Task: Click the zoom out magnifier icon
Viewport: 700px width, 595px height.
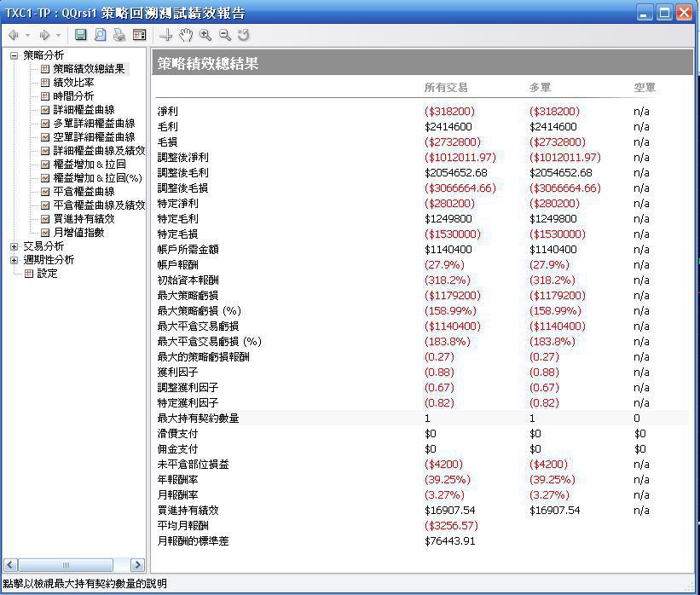Action: click(224, 35)
